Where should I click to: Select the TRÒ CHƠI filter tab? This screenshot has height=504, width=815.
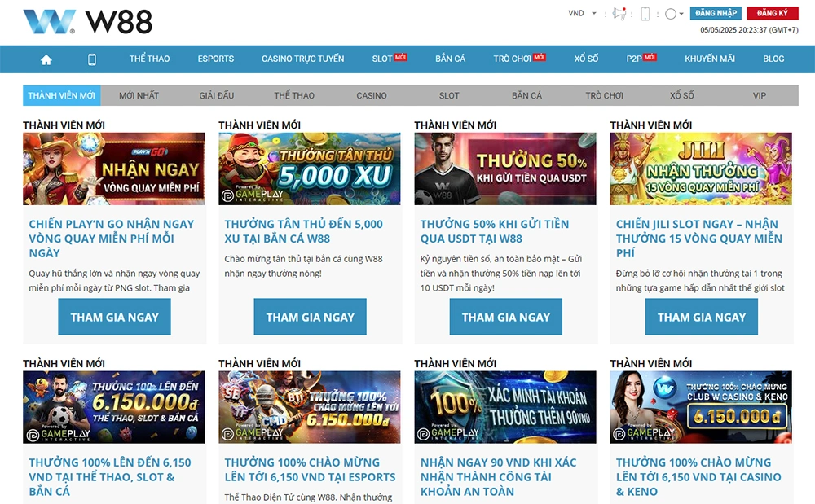[x=605, y=95]
